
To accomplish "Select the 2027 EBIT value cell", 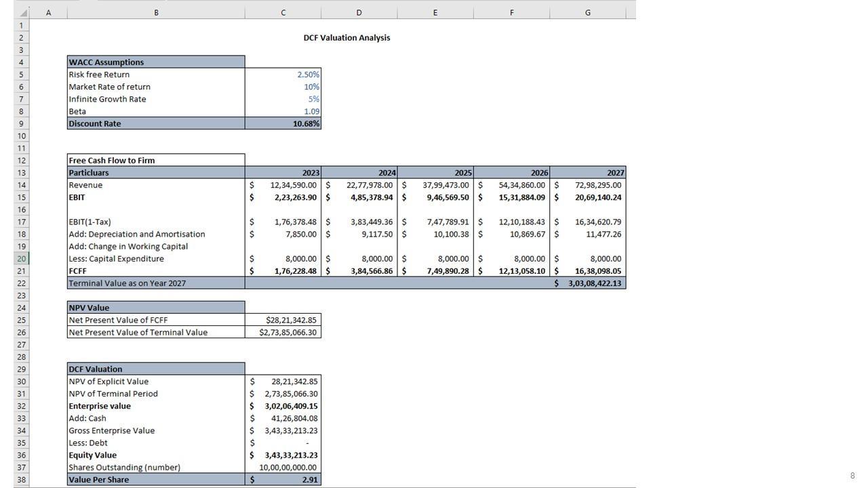I will [x=588, y=197].
